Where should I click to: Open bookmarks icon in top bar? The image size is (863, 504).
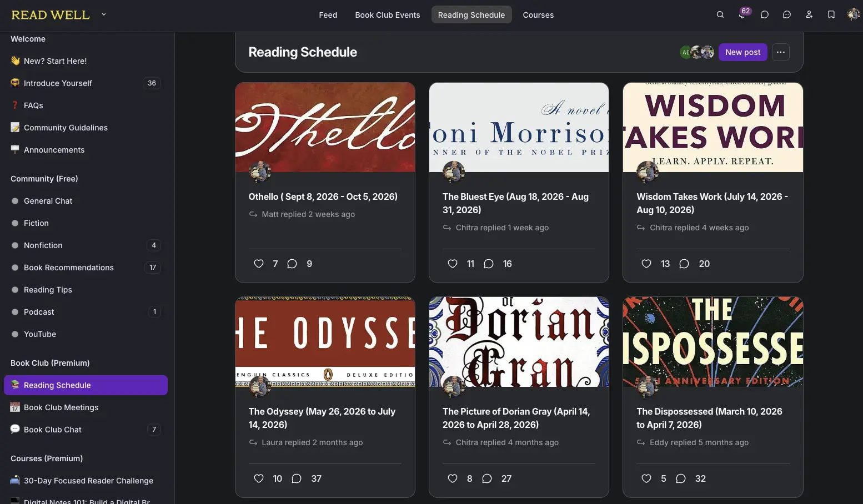pyautogui.click(x=831, y=15)
